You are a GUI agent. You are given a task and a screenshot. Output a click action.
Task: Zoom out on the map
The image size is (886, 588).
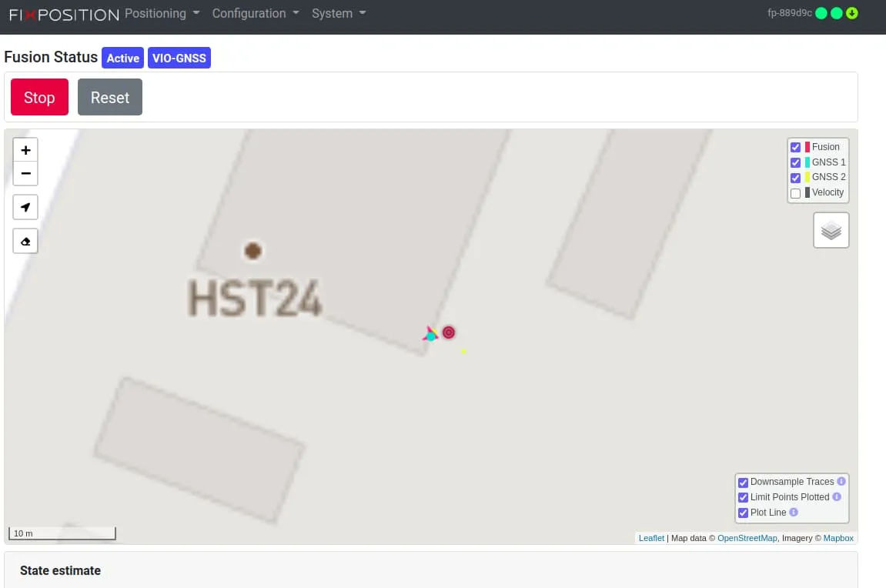[x=25, y=174]
